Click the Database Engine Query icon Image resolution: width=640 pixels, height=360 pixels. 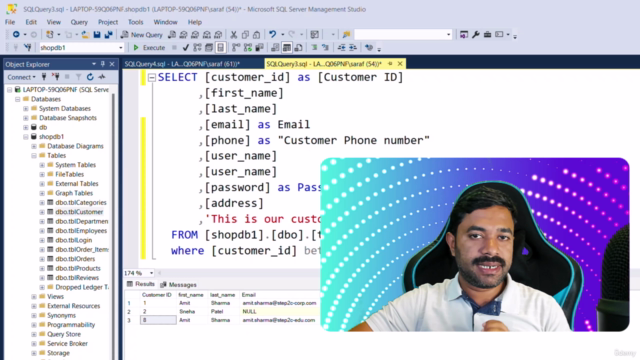(172, 35)
